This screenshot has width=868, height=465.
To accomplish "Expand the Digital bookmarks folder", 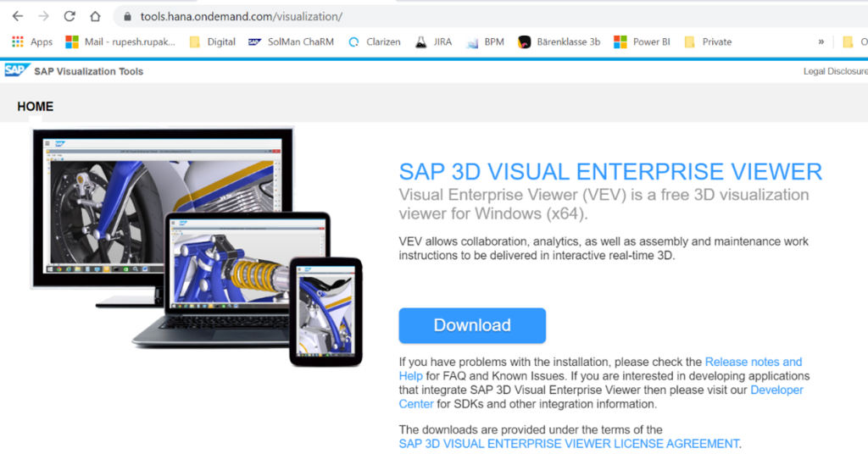I will [x=212, y=42].
